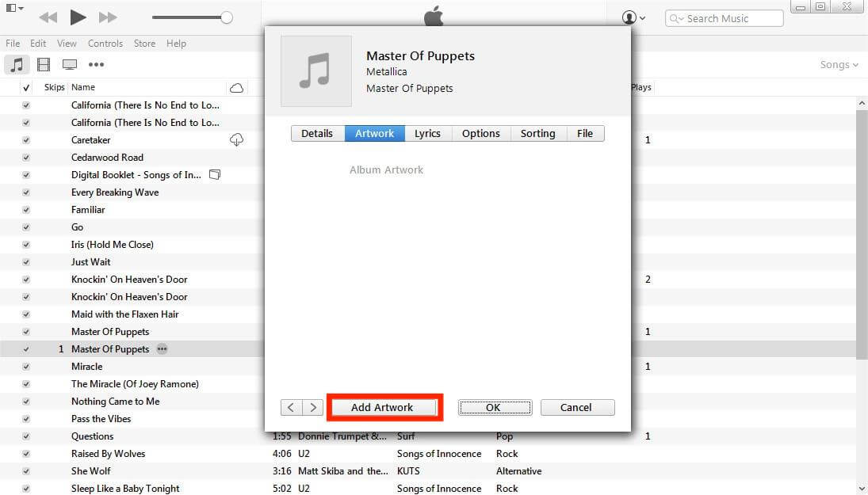Click the Add Artwork button
The image size is (868, 495).
pos(383,408)
